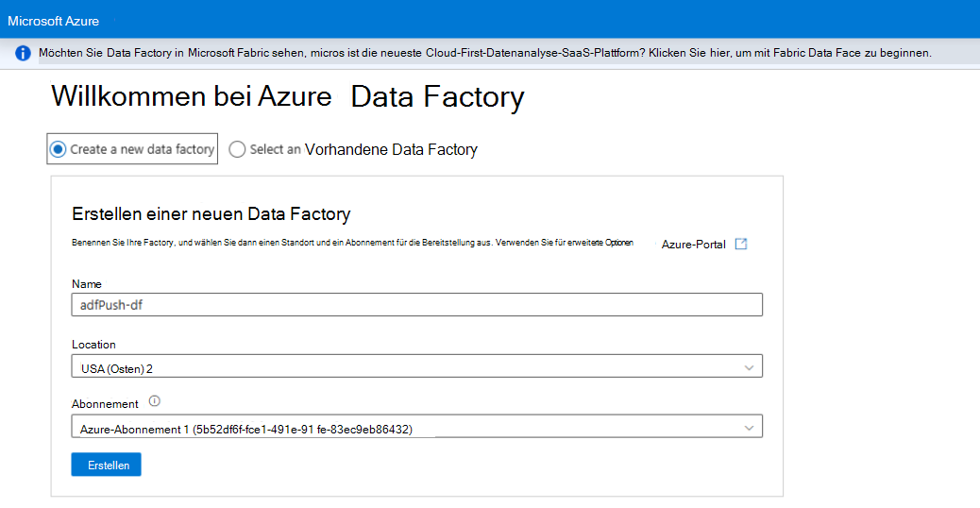Select 'Create a new data factory' radio
The width and height of the screenshot is (980, 508).
(59, 149)
